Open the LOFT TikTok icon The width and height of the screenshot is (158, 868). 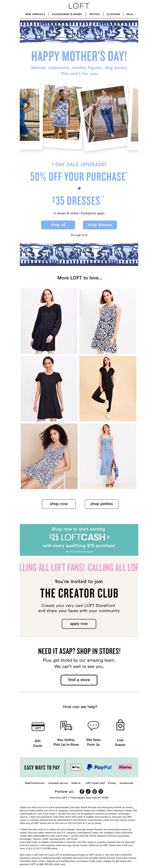coord(88,792)
